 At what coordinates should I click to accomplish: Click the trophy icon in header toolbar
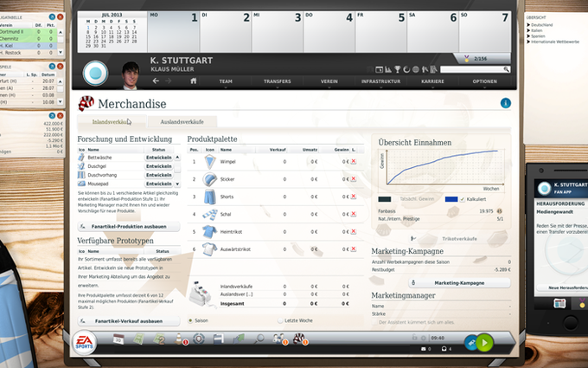click(x=397, y=69)
